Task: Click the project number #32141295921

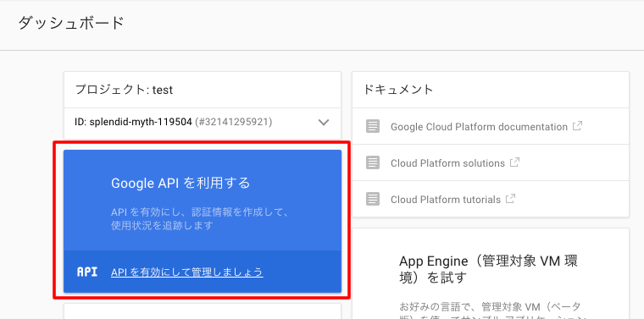Action: pos(233,122)
